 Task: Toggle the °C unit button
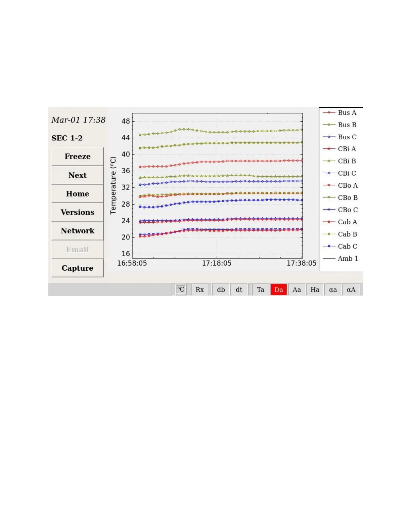[181, 290]
